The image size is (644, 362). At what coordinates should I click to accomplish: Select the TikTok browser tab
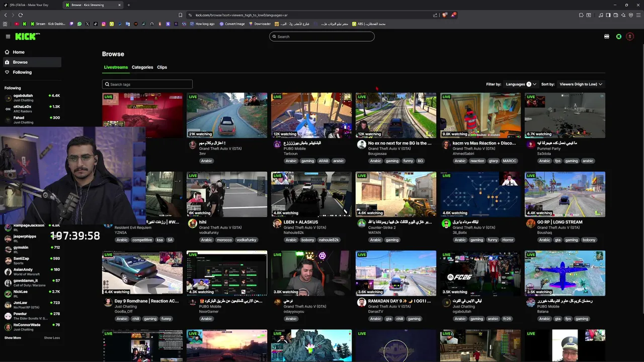click(30, 5)
